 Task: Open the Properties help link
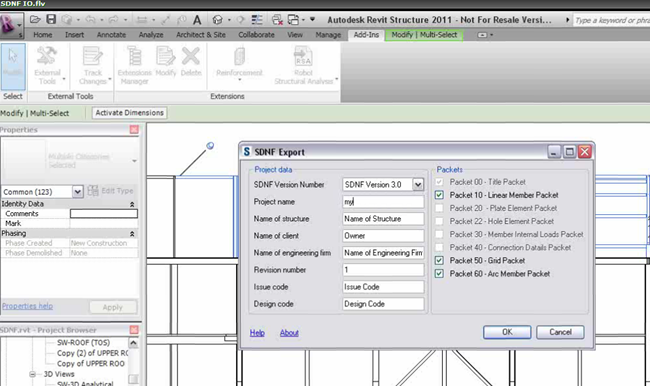[27, 306]
